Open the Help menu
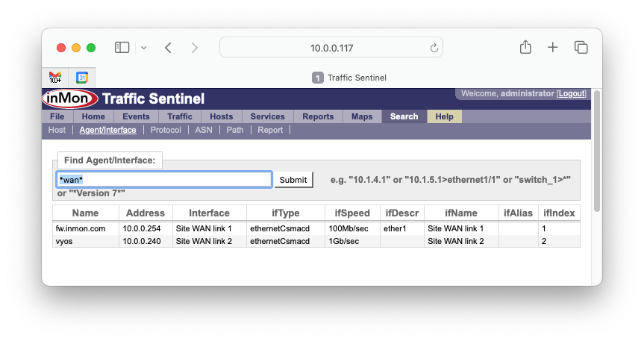The height and width of the screenshot is (341, 644). [x=445, y=116]
